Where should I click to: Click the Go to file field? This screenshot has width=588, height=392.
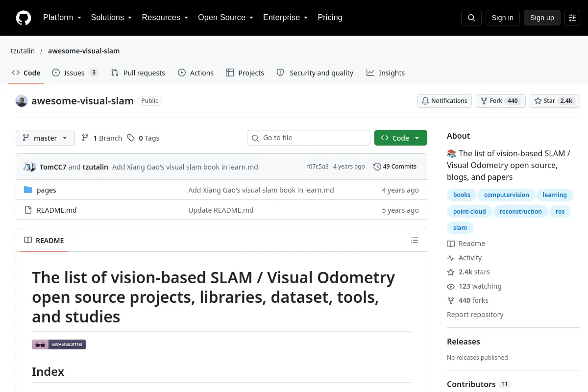pyautogui.click(x=309, y=138)
